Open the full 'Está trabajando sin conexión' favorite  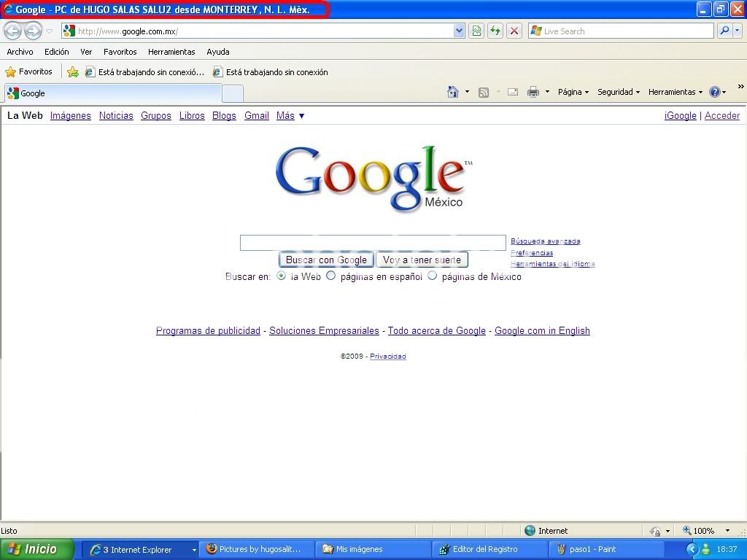pos(270,72)
